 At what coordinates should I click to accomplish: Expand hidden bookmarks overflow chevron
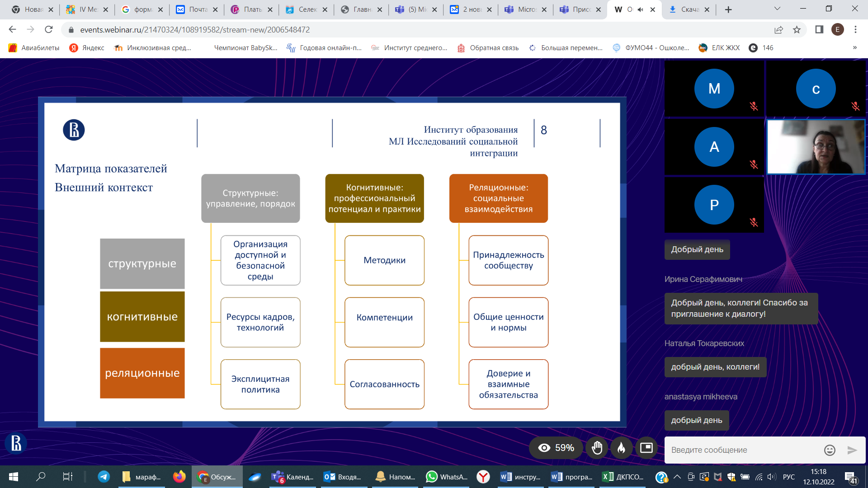(x=854, y=48)
